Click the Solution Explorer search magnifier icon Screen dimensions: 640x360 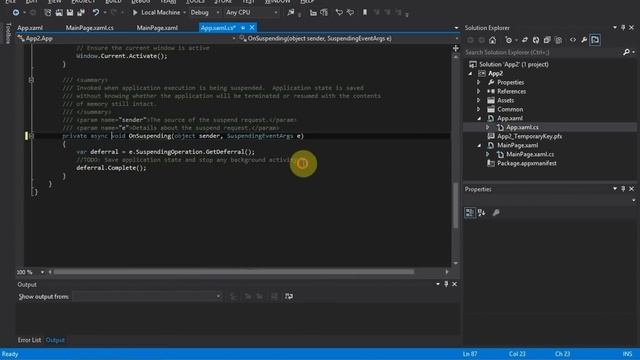click(x=627, y=52)
